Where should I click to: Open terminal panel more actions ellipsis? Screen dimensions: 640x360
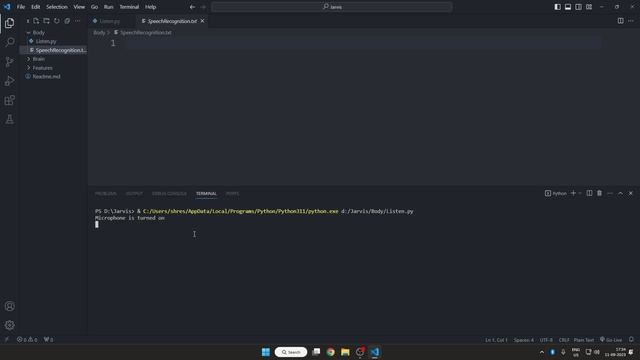point(610,193)
